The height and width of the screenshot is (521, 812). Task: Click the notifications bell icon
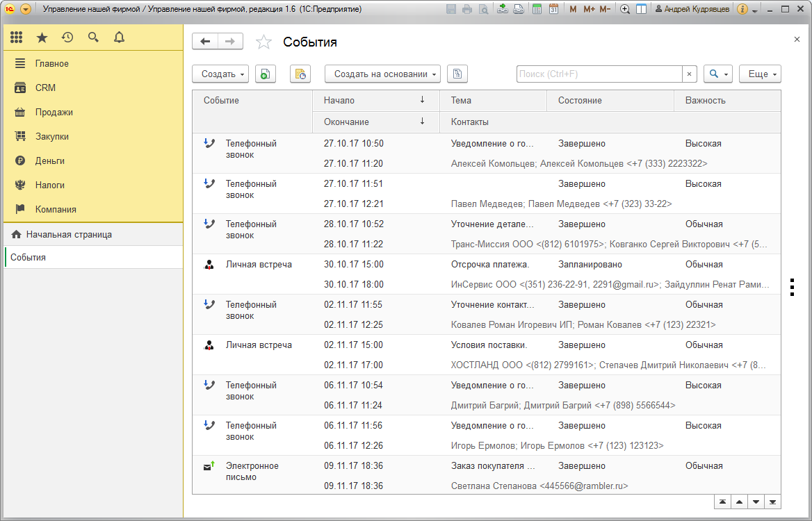tap(119, 38)
